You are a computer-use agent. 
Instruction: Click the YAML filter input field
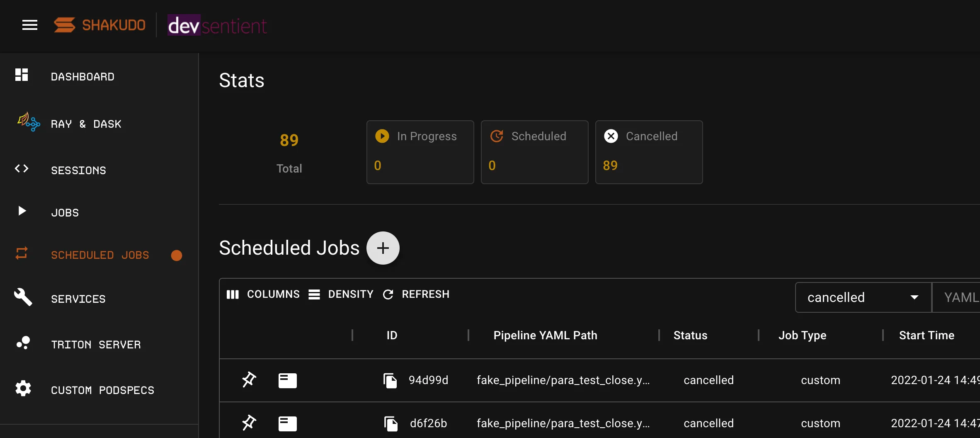(957, 297)
